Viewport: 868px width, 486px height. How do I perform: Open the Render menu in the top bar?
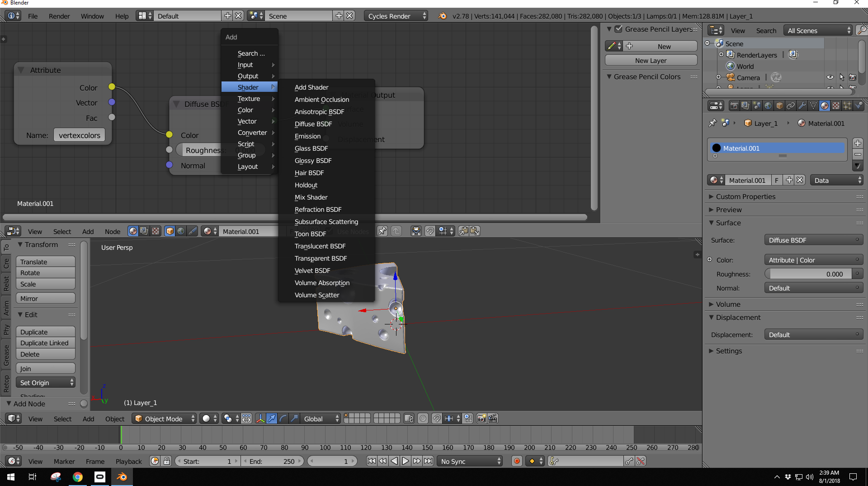pyautogui.click(x=59, y=15)
